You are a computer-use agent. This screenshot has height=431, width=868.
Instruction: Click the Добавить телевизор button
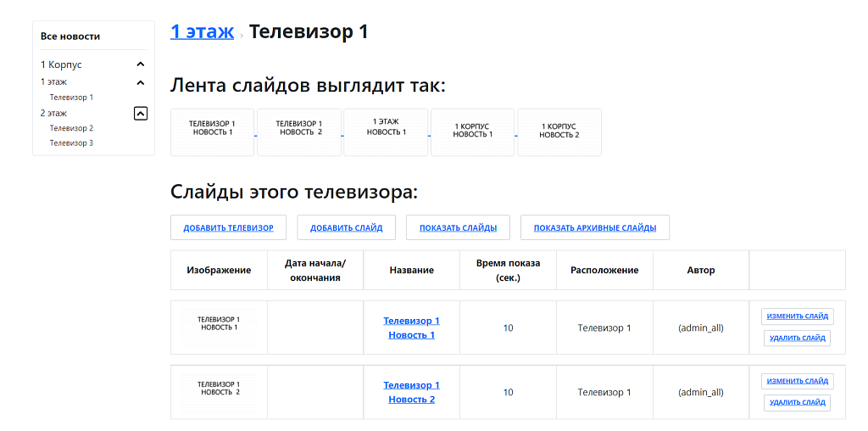point(228,228)
